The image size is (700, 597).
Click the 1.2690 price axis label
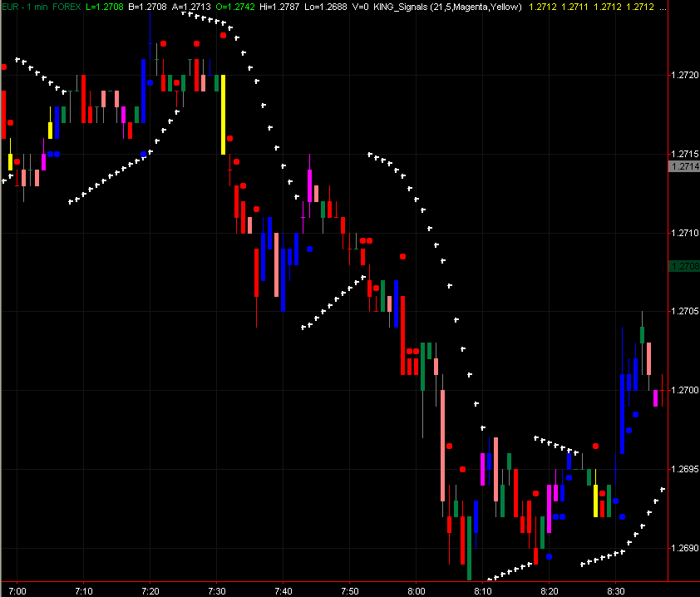pos(685,548)
